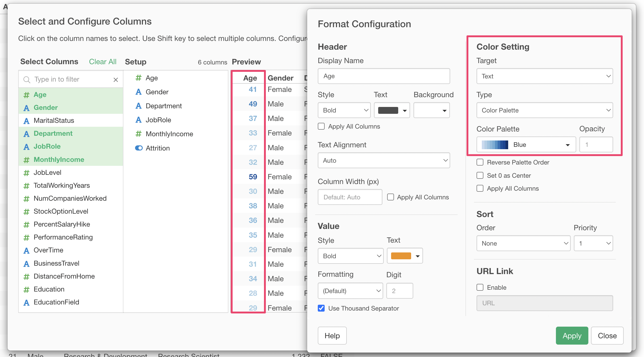Expand the Blue Color Palette selector

[x=526, y=145]
